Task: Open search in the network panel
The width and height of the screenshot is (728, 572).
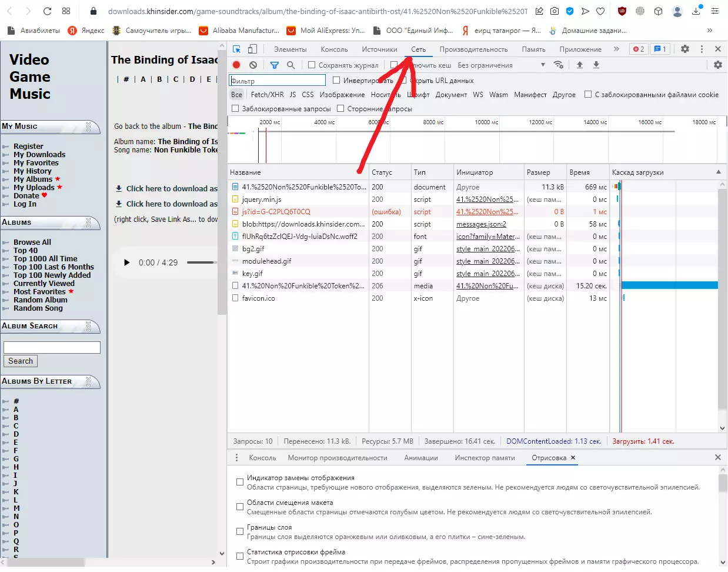Action: (290, 65)
